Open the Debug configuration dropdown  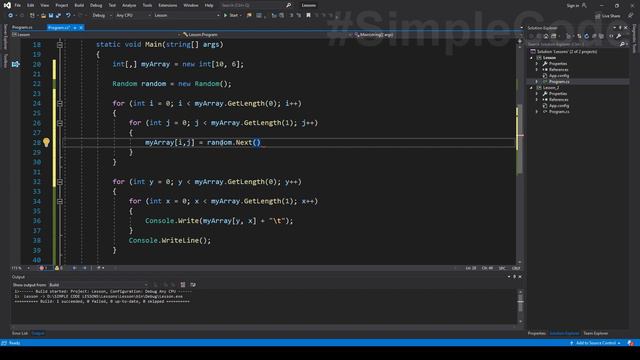tap(101, 16)
